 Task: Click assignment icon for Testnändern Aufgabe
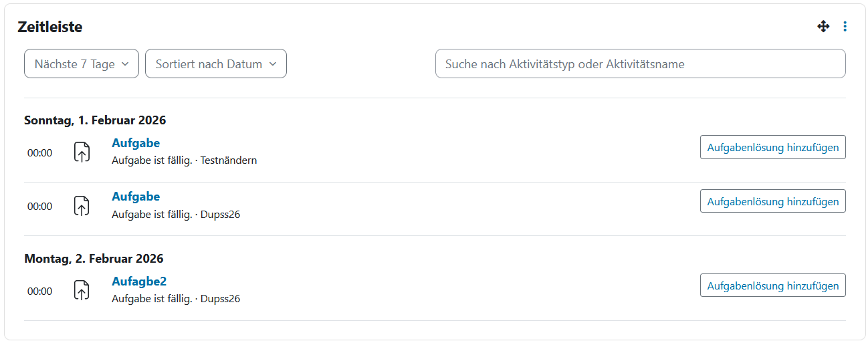81,152
